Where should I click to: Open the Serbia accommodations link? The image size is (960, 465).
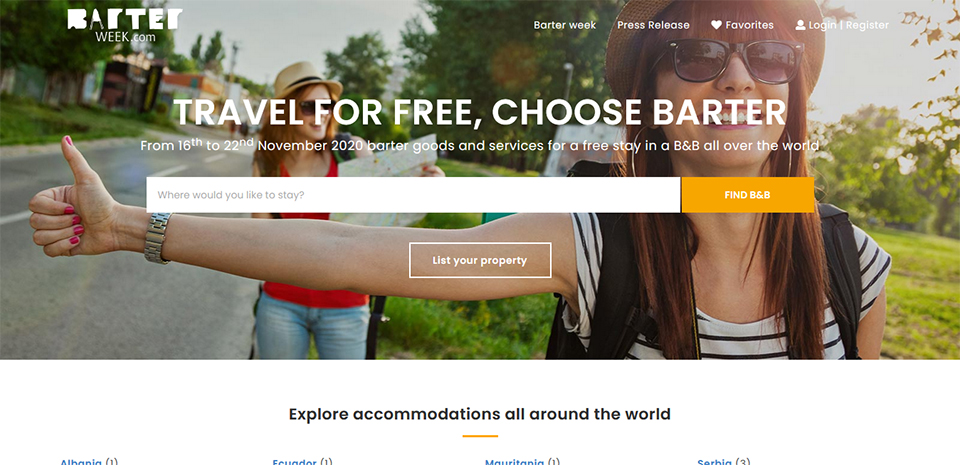714,462
